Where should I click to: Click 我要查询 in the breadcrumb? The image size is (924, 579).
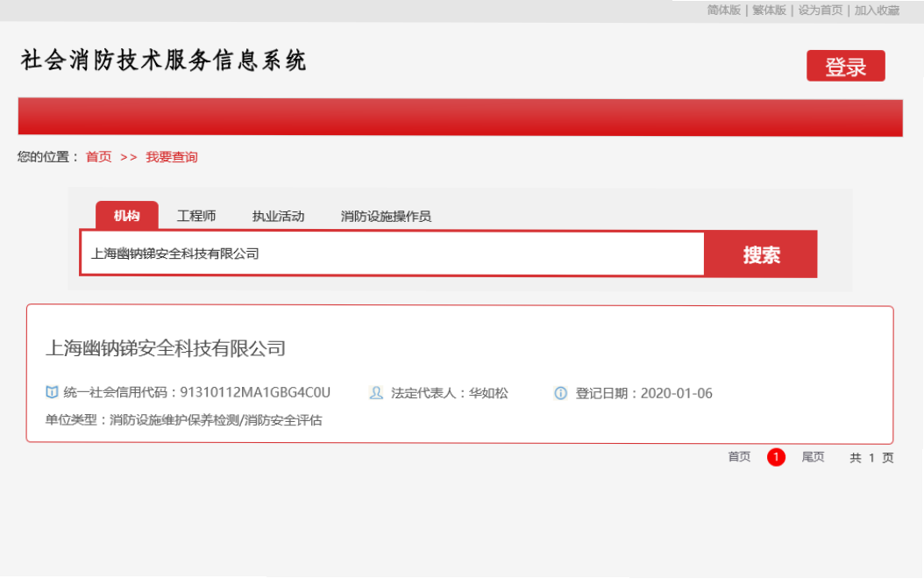(x=172, y=157)
